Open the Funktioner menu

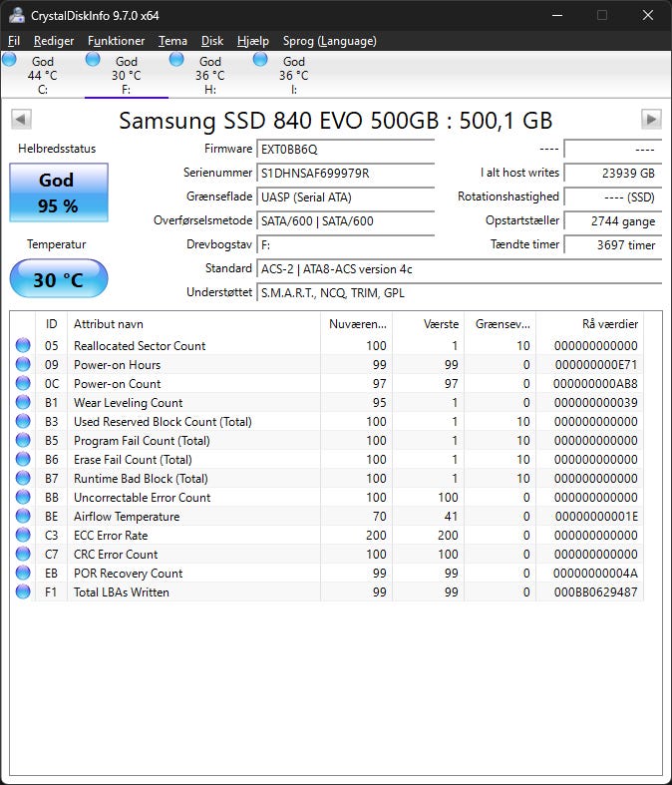(116, 41)
